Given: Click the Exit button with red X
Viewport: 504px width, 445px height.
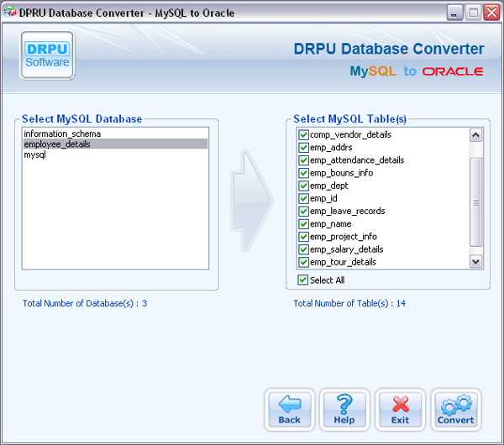Looking at the screenshot, I should pyautogui.click(x=400, y=410).
